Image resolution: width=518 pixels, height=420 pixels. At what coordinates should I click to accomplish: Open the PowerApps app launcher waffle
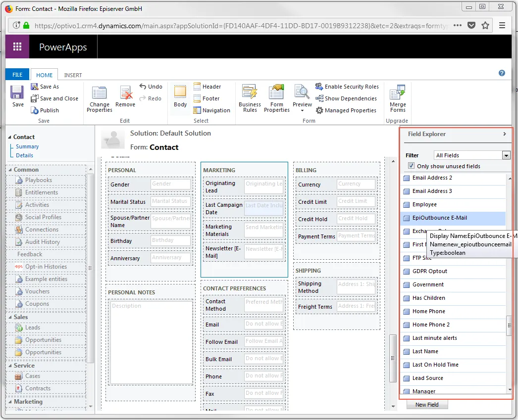click(x=17, y=47)
